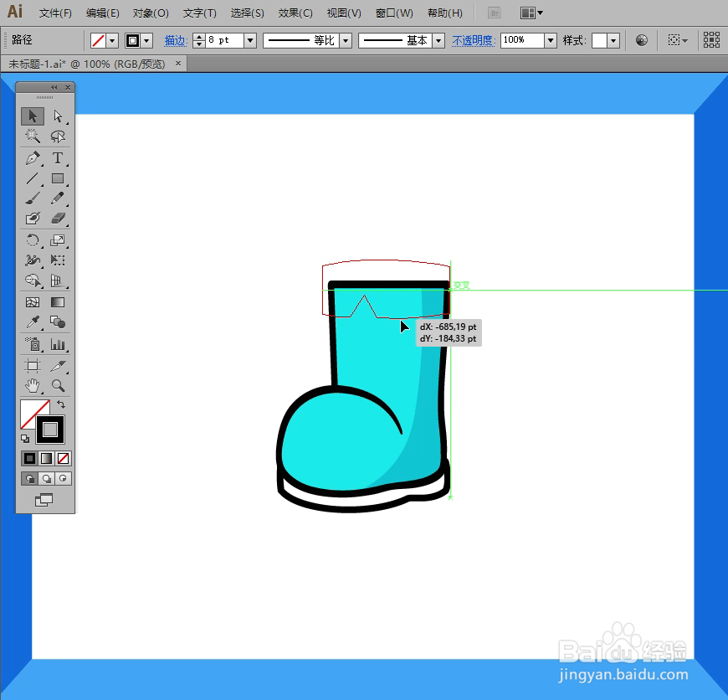The width and height of the screenshot is (728, 700).
Task: Open the 效果(C) menu
Action: point(295,13)
